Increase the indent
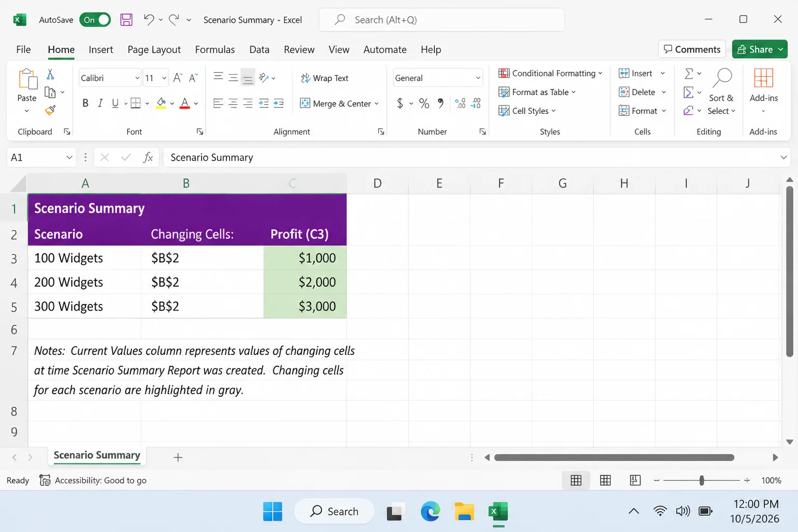The width and height of the screenshot is (798, 532). tap(278, 103)
